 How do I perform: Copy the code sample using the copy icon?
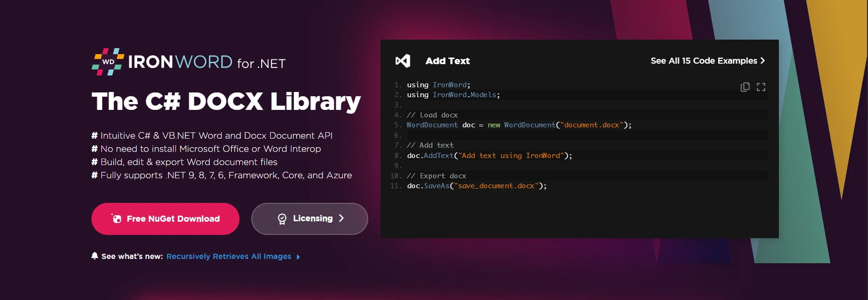coord(745,87)
